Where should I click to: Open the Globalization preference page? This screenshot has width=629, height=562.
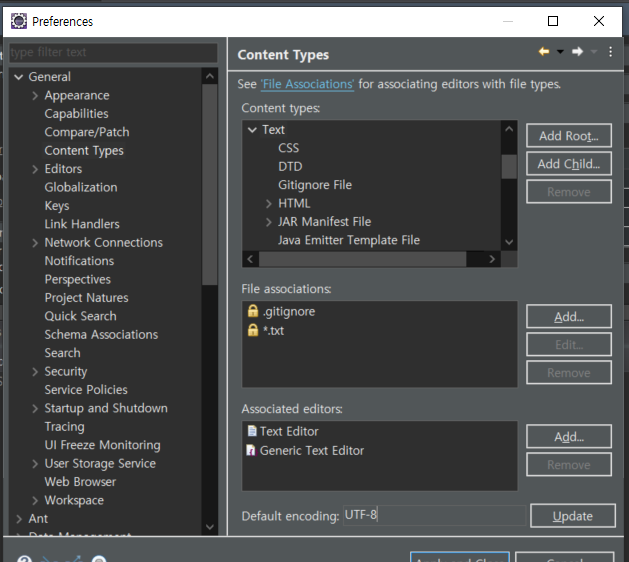[x=81, y=187]
